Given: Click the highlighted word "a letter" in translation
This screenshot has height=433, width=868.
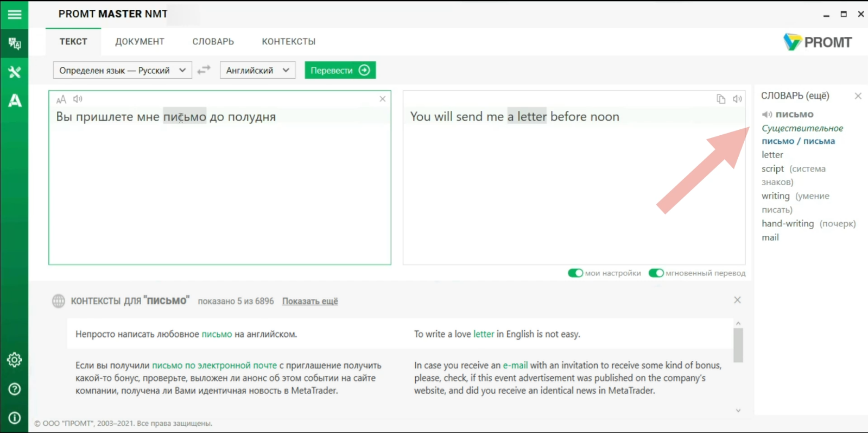Looking at the screenshot, I should point(527,116).
